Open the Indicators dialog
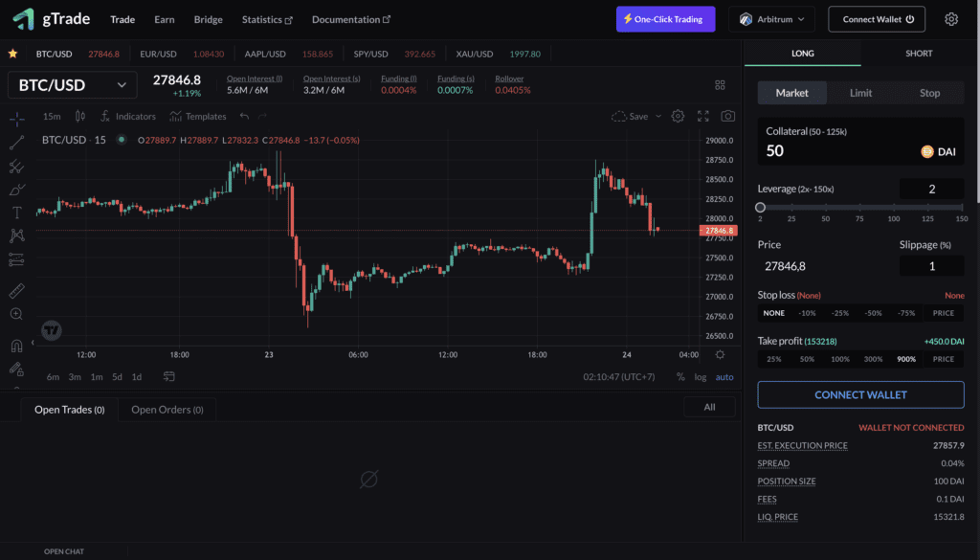 (x=128, y=116)
